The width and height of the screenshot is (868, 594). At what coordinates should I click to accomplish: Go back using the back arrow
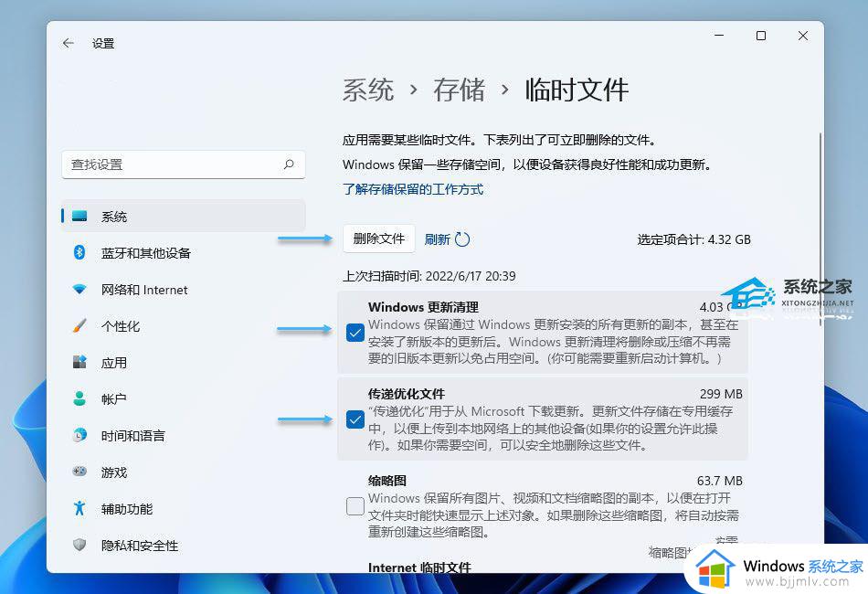(x=69, y=43)
